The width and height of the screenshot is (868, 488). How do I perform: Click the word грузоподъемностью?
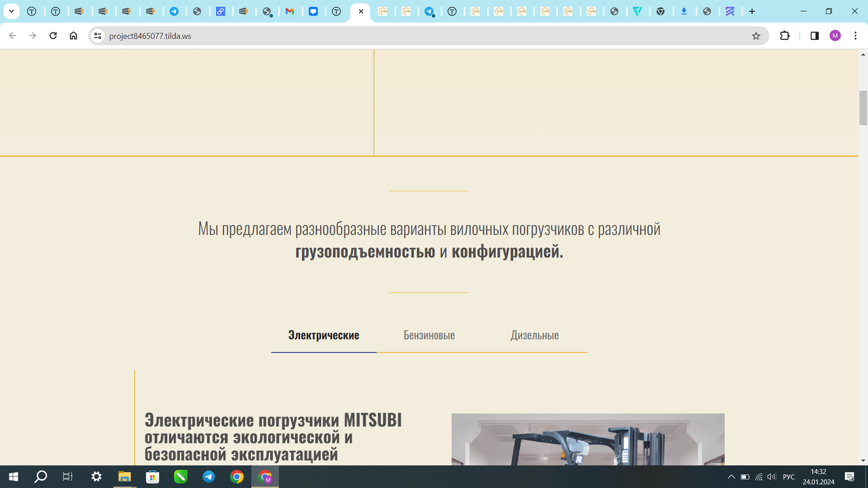365,252
